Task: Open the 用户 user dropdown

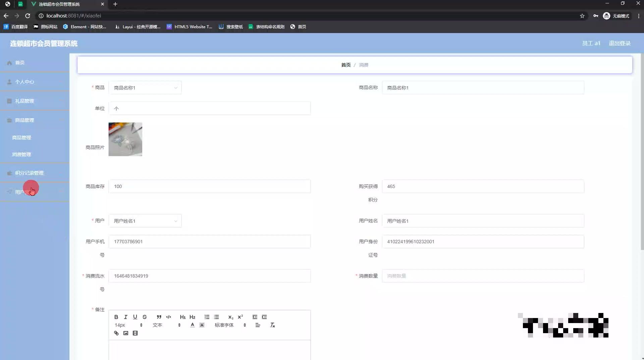Action: [x=145, y=221]
